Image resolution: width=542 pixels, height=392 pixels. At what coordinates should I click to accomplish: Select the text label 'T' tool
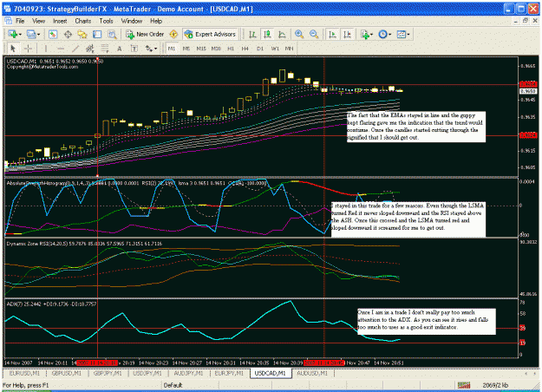(134, 49)
